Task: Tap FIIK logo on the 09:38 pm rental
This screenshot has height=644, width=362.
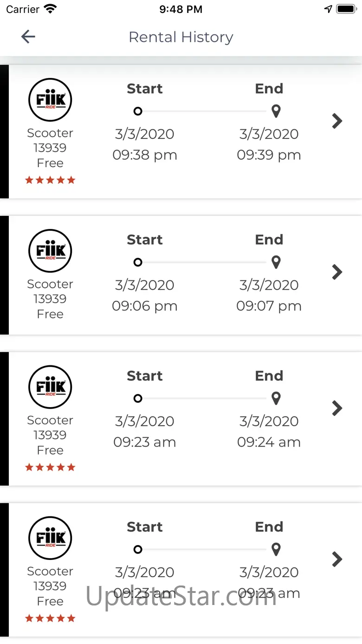Action: [x=50, y=100]
